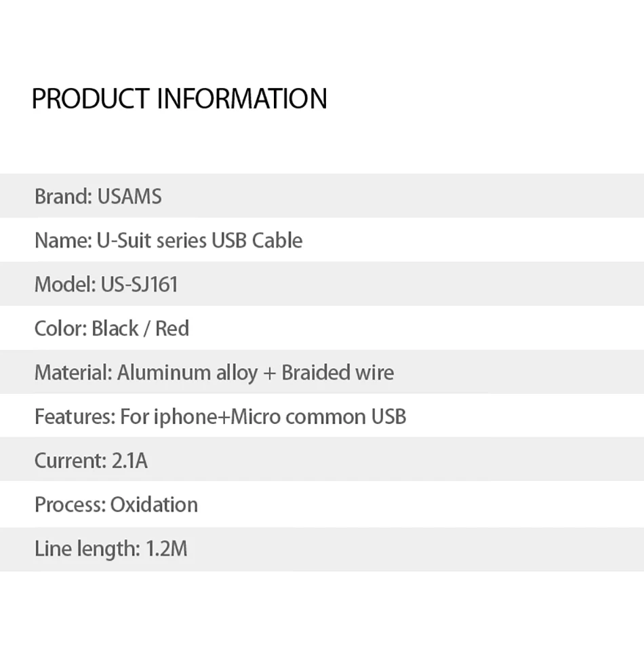Click the word 'Red' in the Color row
Screen dimensions: 644x653
172,328
